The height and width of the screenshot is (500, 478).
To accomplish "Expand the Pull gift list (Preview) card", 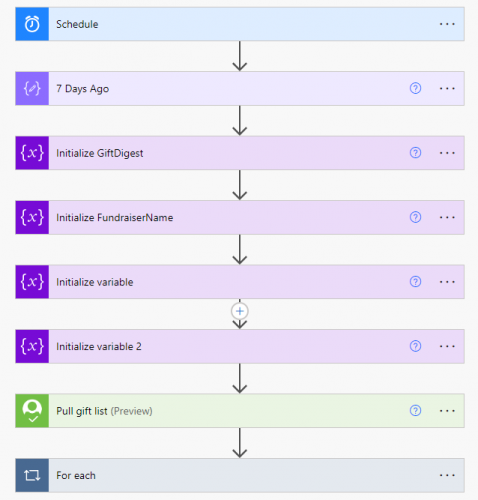I will [x=240, y=411].
